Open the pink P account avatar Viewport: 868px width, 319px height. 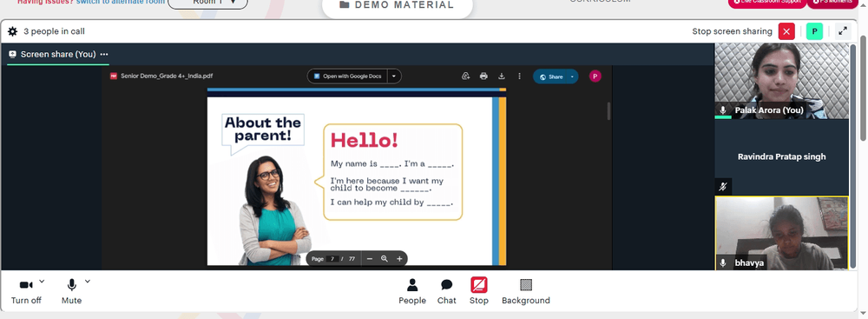[x=595, y=76]
